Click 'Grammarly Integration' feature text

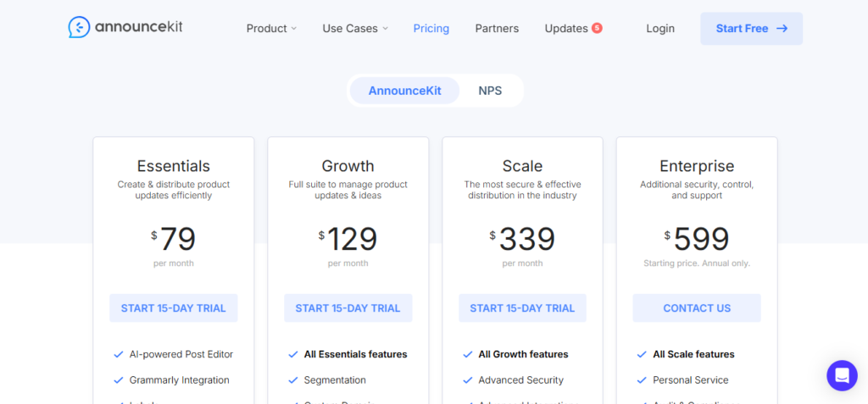coord(179,380)
